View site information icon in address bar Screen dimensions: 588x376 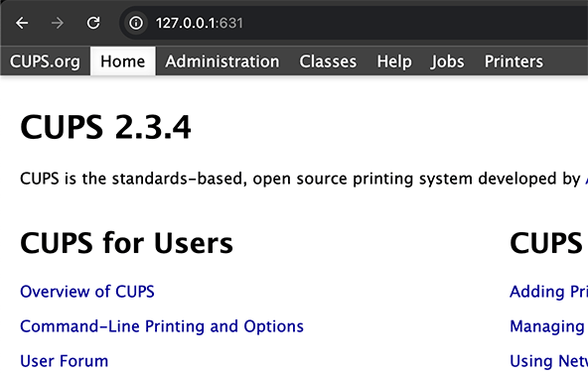[x=136, y=23]
